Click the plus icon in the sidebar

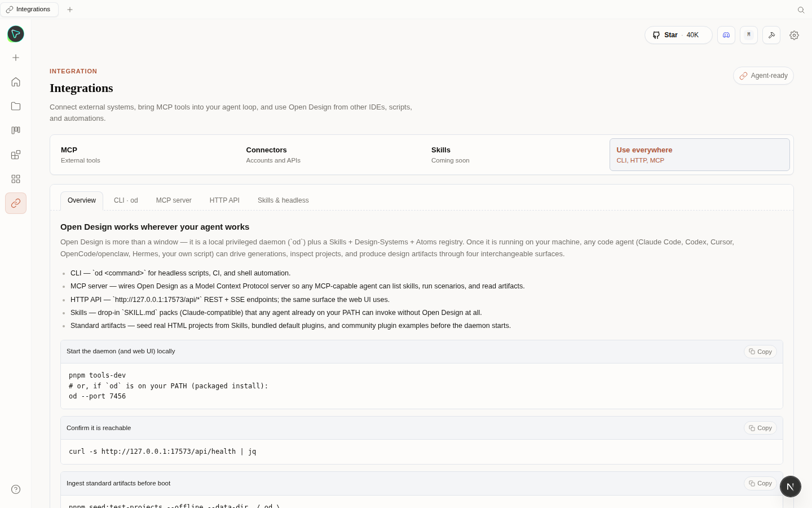coord(16,58)
